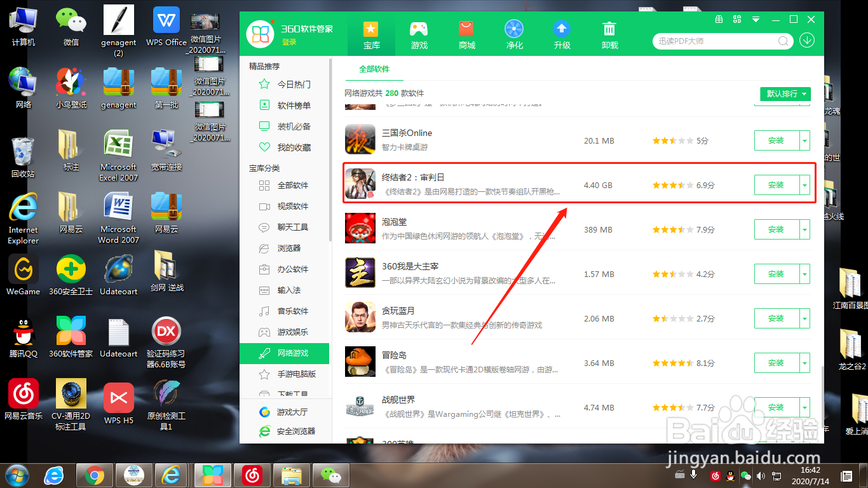
Task: Select the 全部软件 sub-tab
Action: coord(374,69)
